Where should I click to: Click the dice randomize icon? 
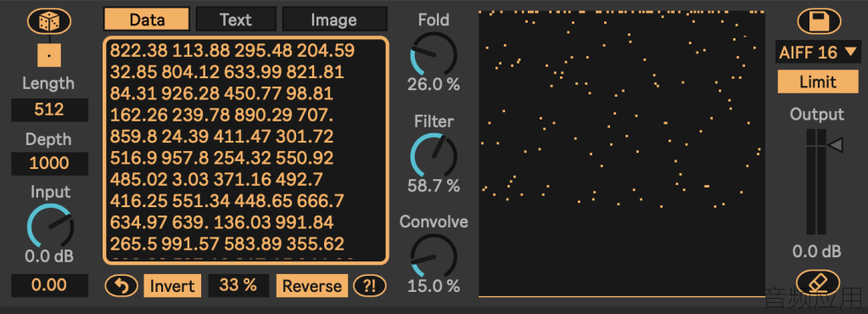point(48,22)
